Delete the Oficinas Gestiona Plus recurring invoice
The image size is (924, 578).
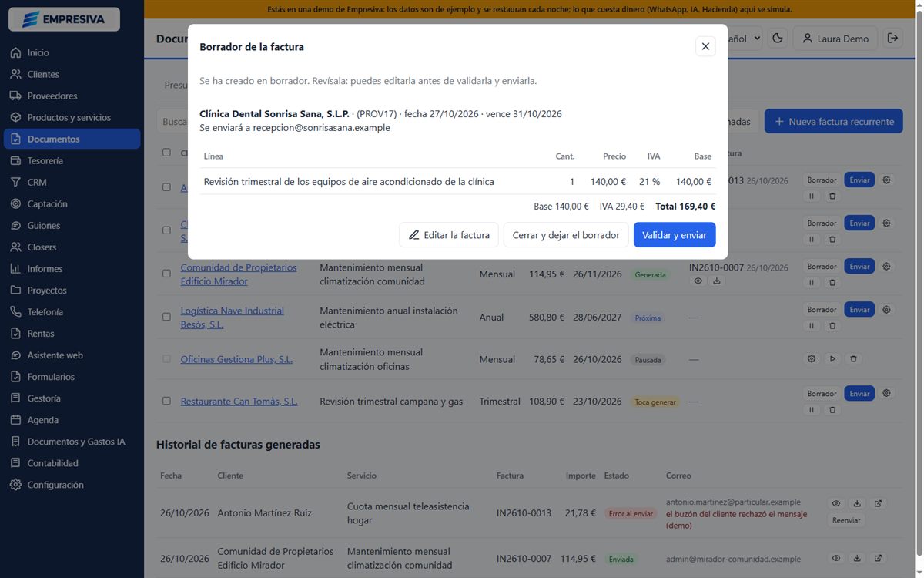(x=853, y=359)
